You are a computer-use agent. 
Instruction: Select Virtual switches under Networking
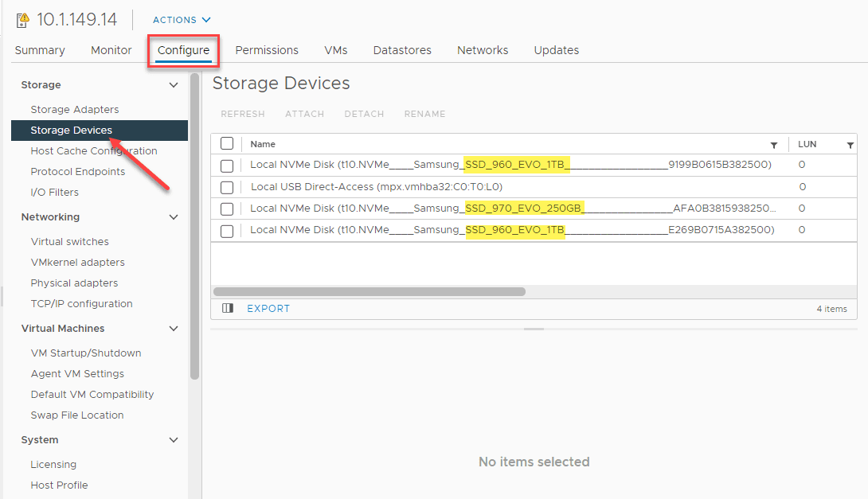coord(70,242)
